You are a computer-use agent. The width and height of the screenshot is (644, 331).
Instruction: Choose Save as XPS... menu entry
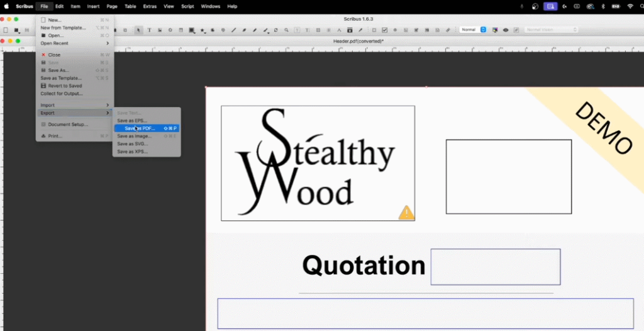(147, 152)
